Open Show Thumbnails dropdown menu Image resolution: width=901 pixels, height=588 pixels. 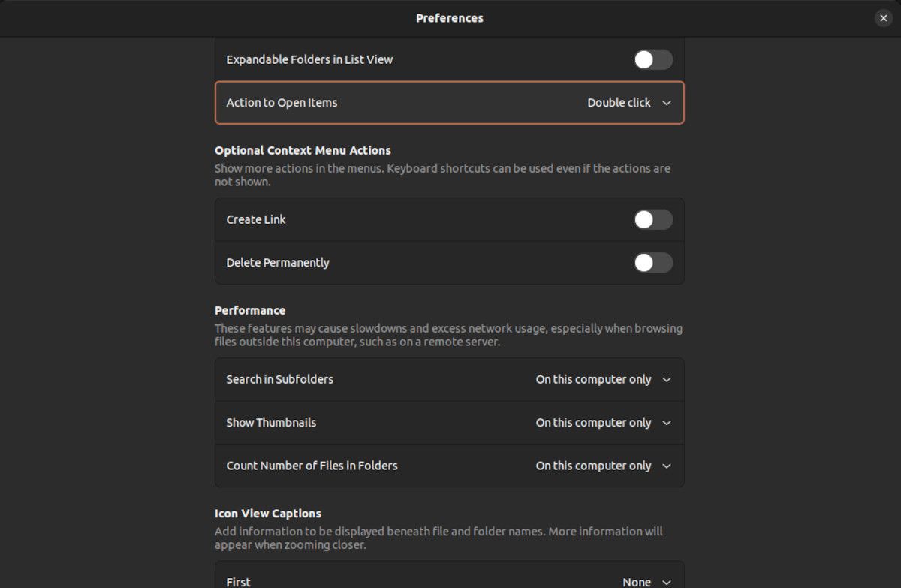(x=602, y=423)
